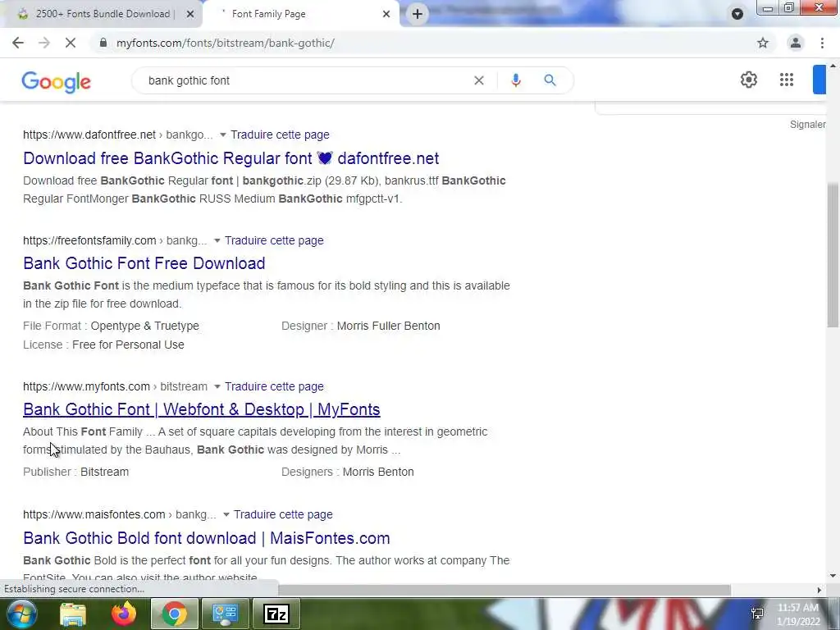Open Firefox from the taskbar

[124, 614]
